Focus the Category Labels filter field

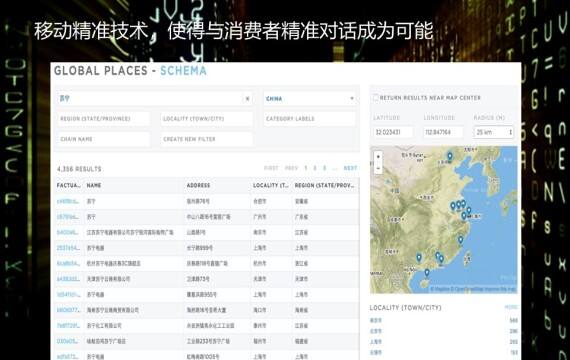[310, 119]
